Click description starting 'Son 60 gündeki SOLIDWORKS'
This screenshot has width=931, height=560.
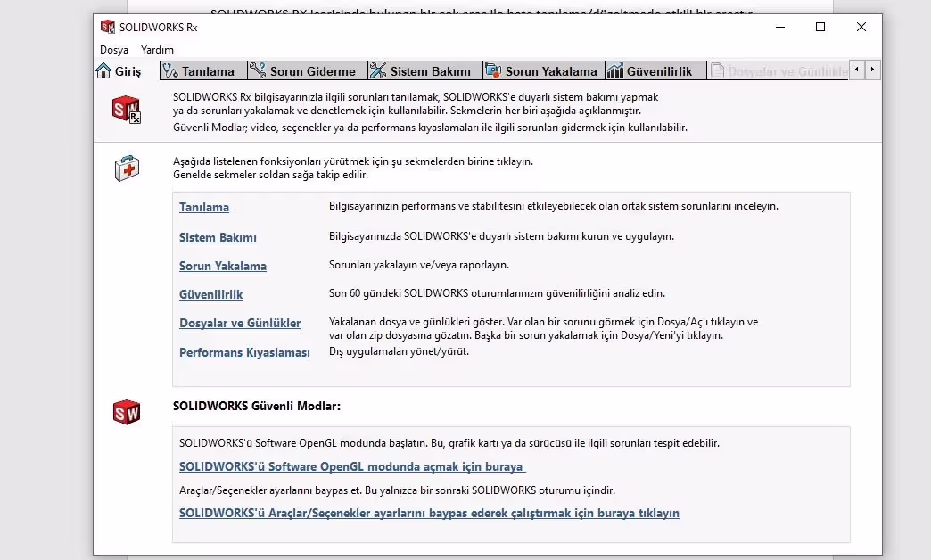point(497,293)
